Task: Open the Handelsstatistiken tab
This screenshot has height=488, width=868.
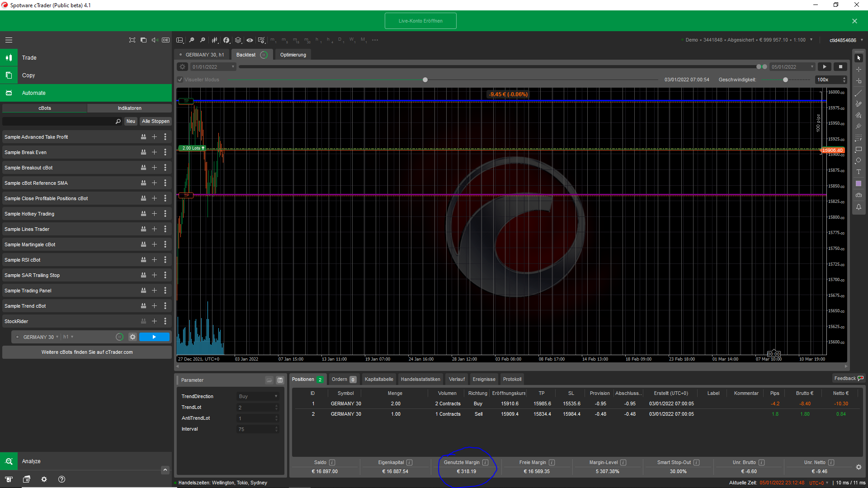Action: coord(420,380)
